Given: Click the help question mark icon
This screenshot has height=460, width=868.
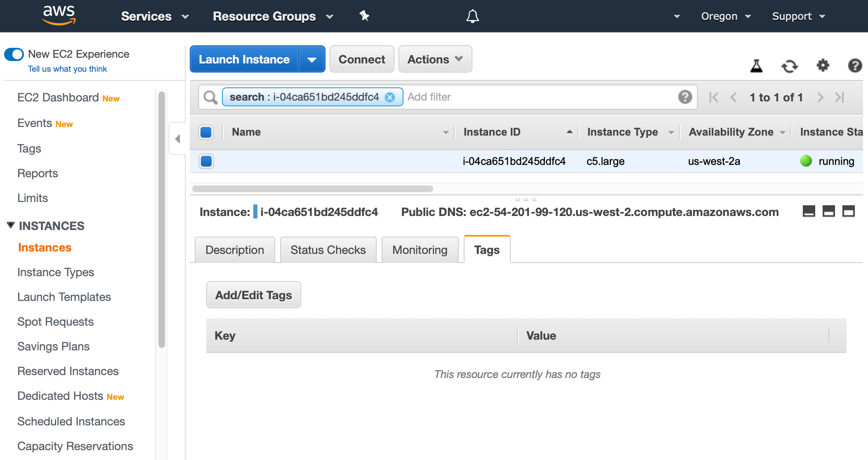Looking at the screenshot, I should click(x=855, y=66).
